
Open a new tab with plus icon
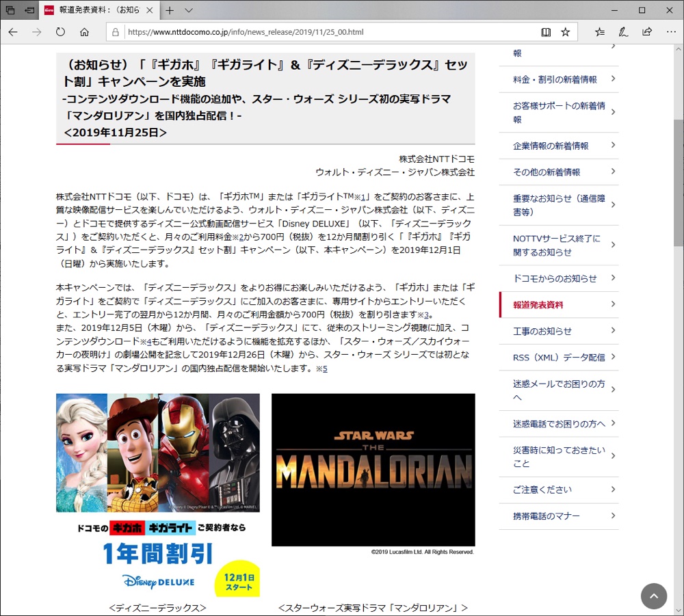[170, 10]
